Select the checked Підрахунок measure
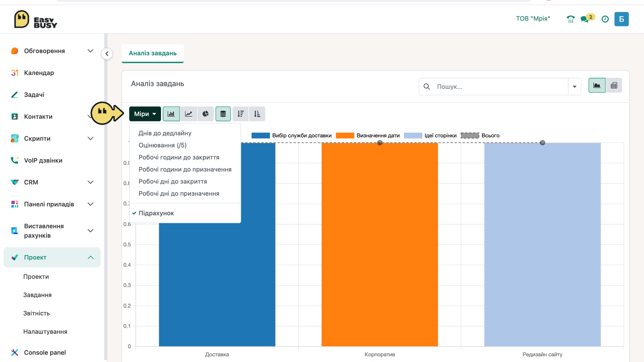The width and height of the screenshot is (644, 362). [x=156, y=213]
